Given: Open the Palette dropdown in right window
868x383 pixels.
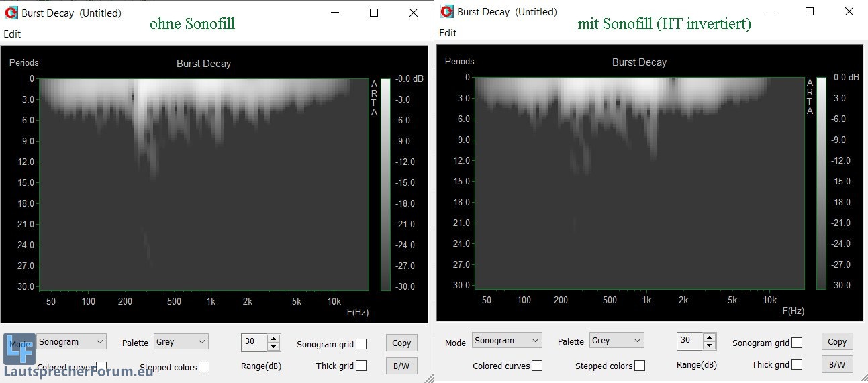Looking at the screenshot, I should 616,341.
